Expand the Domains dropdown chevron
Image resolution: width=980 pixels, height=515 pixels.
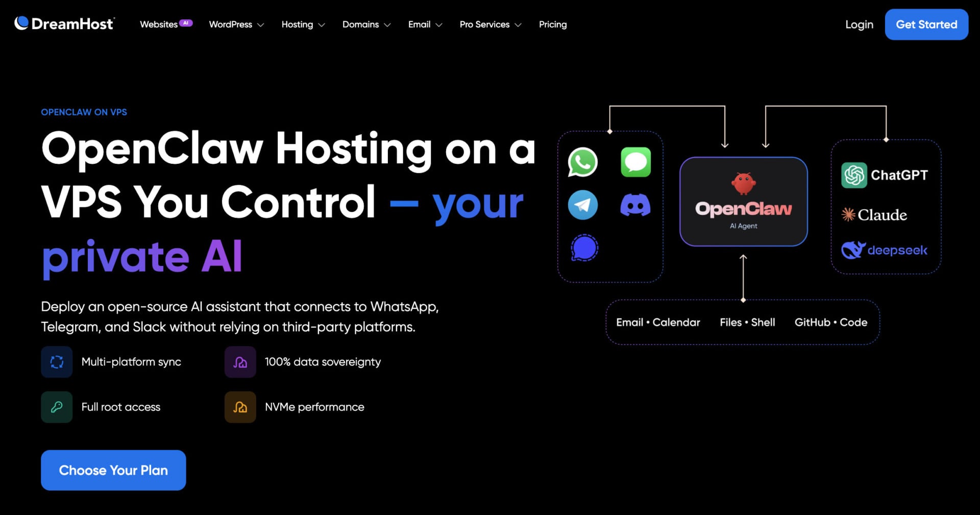coord(387,25)
